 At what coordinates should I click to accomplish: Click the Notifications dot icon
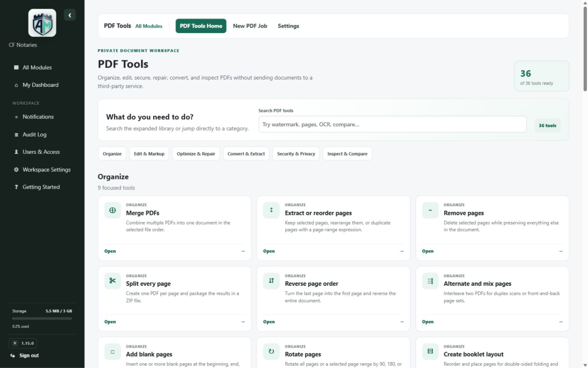pyautogui.click(x=16, y=117)
